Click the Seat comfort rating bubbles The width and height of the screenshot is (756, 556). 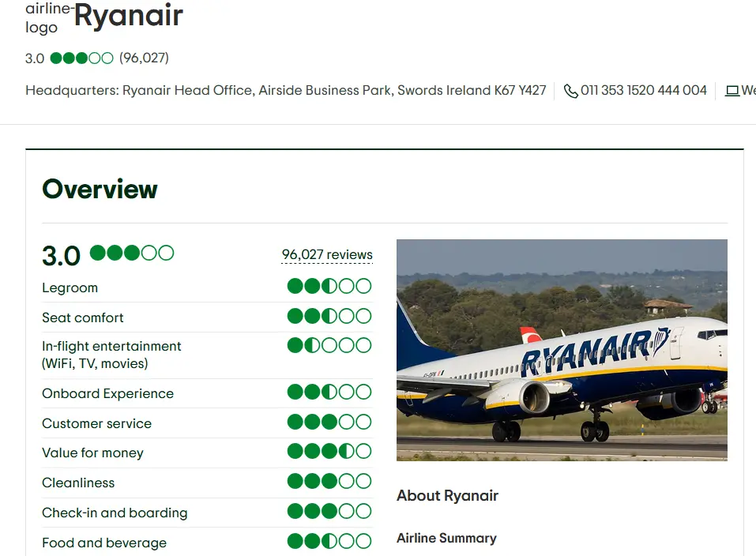(329, 317)
